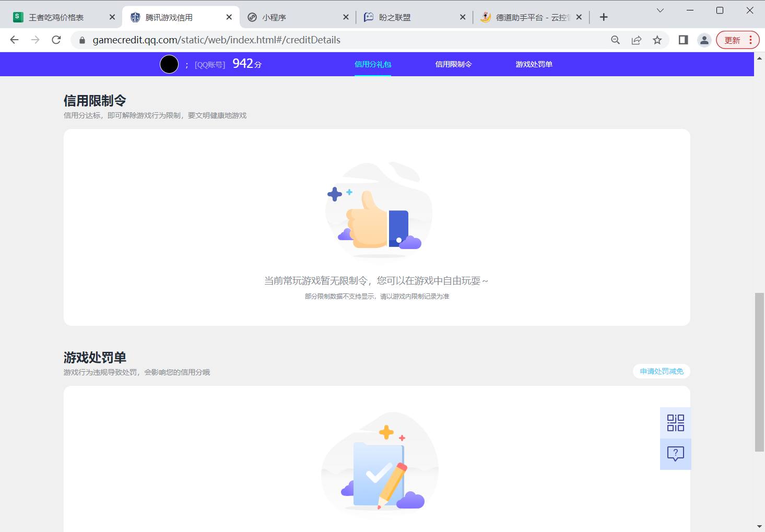This screenshot has width=765, height=532.
Task: Open Chrome's side panel icon
Action: (x=682, y=40)
